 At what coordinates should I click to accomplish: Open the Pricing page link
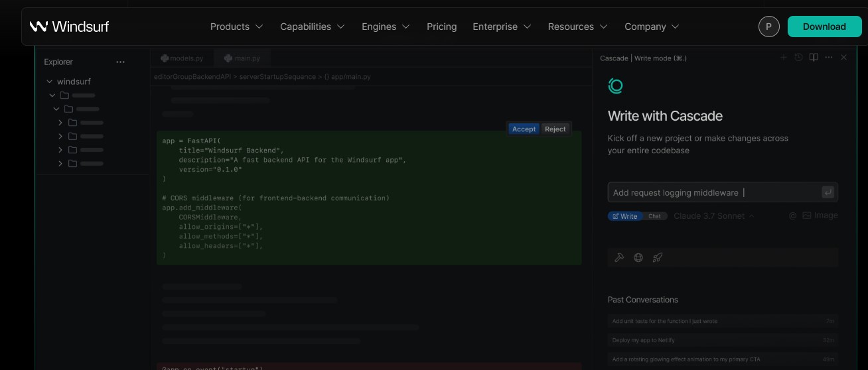[x=442, y=27]
